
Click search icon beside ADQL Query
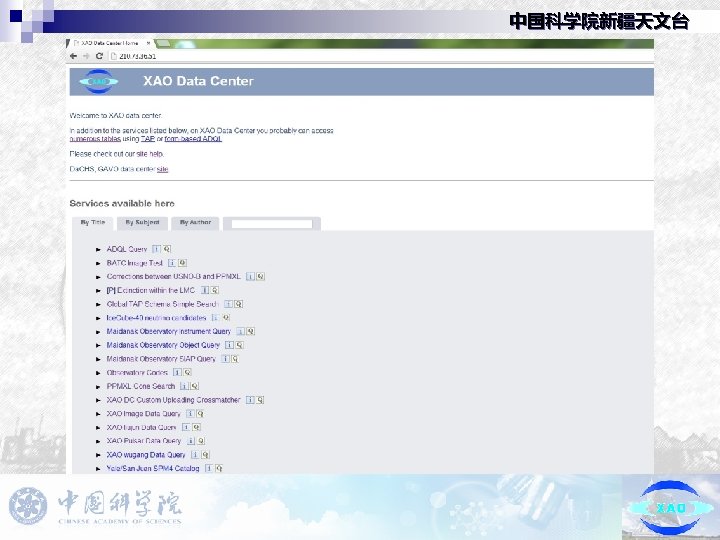click(167, 249)
